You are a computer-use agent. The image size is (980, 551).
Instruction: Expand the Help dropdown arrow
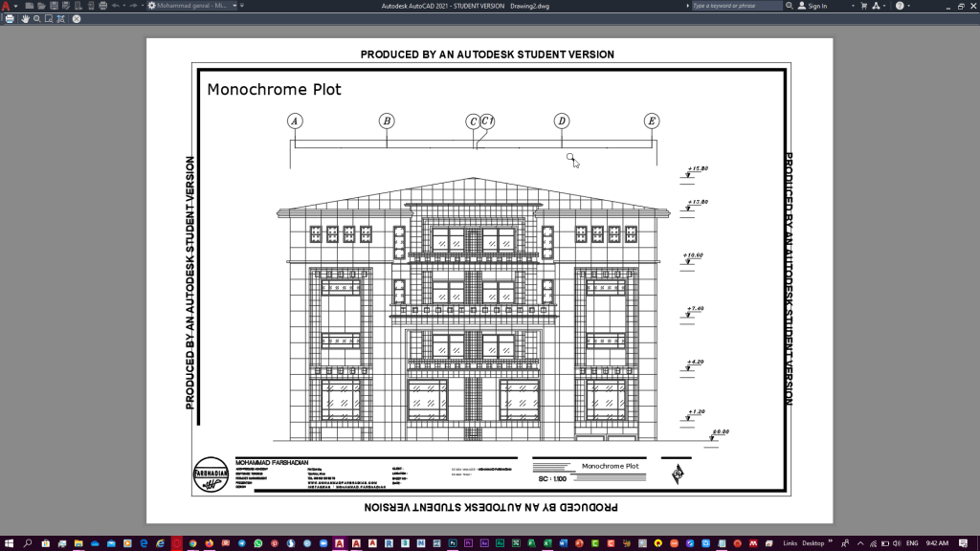(910, 6)
